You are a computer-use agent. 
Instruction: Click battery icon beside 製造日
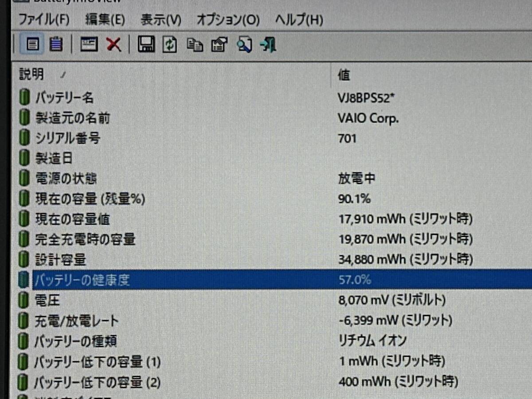(x=25, y=158)
